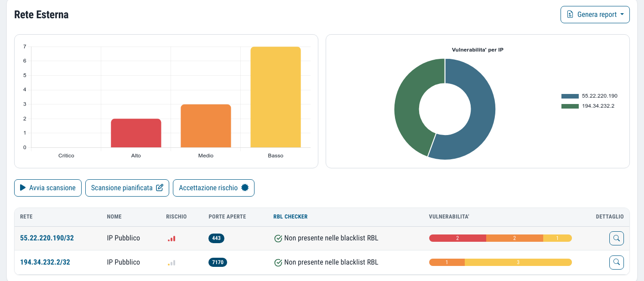
Task: Click the Vulnerabilita' per IP chart title
Action: [x=478, y=49]
